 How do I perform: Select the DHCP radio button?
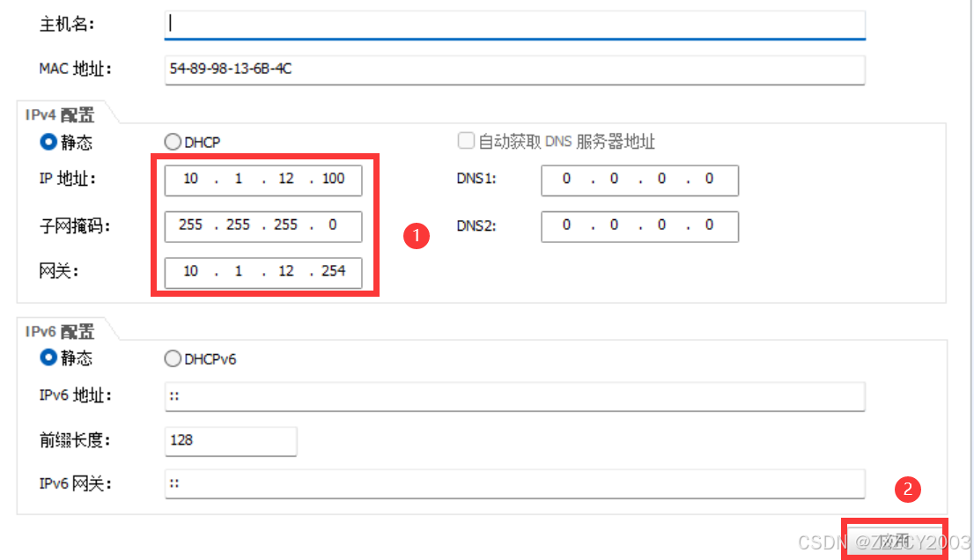click(x=173, y=143)
